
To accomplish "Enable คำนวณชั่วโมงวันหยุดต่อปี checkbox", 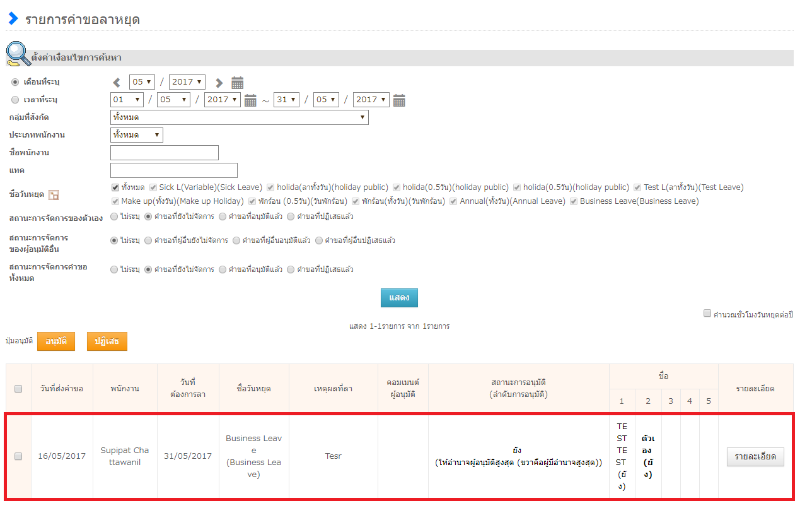I will click(707, 314).
